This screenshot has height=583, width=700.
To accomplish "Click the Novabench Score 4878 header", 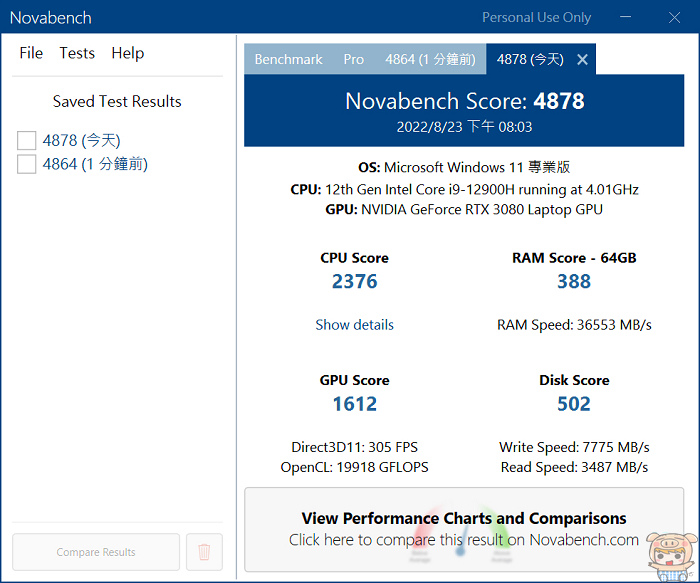I will [464, 102].
